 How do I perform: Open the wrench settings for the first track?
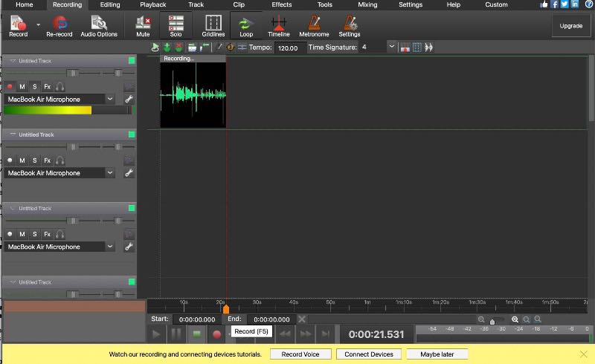(129, 99)
